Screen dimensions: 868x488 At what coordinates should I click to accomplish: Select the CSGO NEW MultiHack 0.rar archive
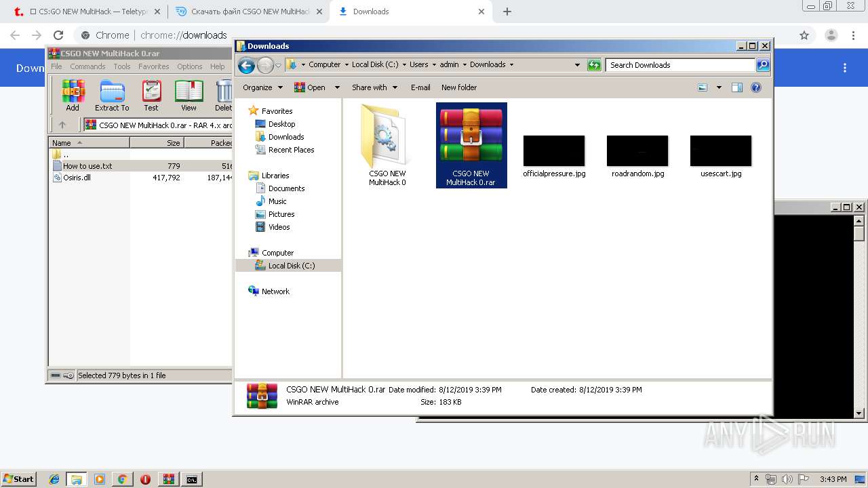471,145
